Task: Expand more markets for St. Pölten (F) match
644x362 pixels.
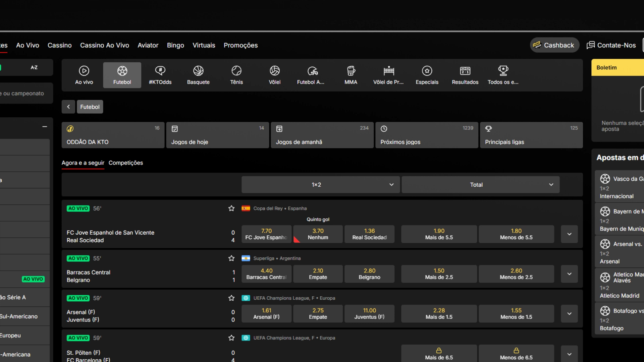Action: coord(569,354)
